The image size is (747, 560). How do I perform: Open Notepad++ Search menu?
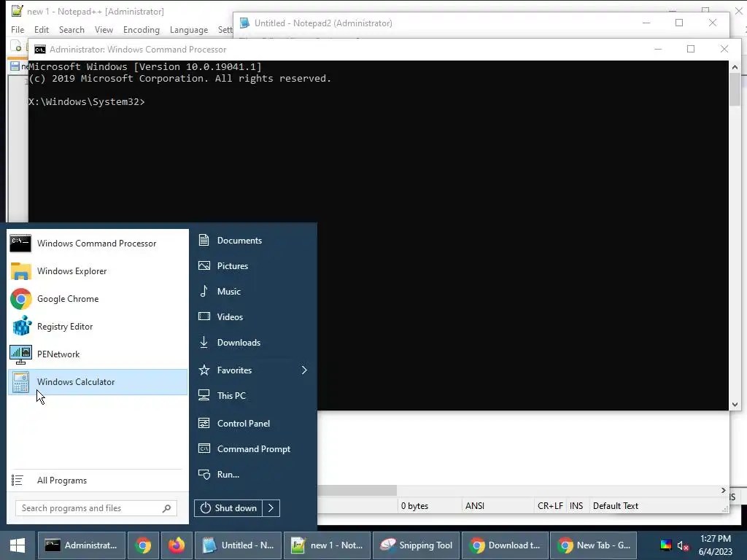tap(71, 29)
